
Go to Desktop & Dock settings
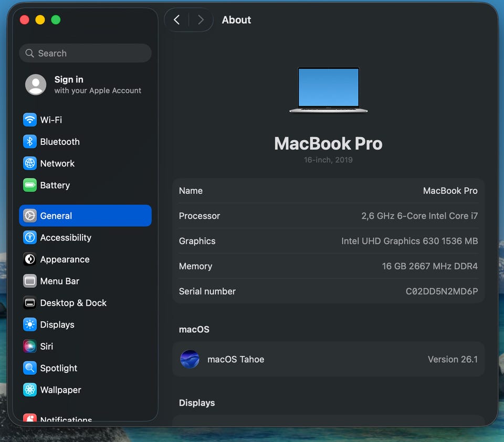[73, 303]
